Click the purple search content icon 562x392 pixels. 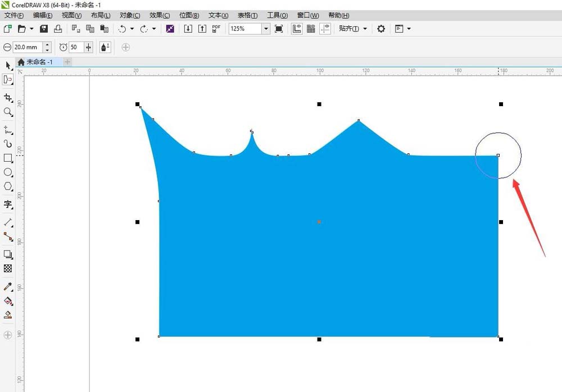(170, 29)
